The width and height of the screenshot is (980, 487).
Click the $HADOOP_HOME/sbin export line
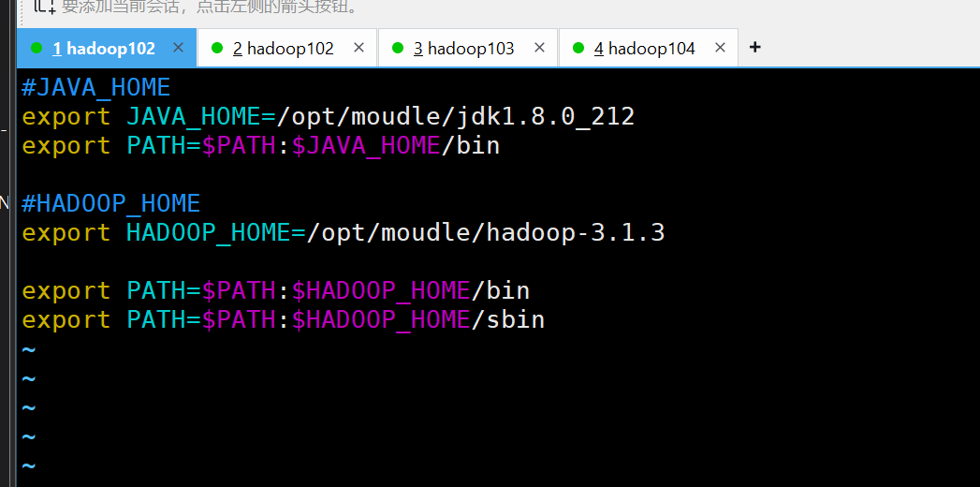(283, 320)
